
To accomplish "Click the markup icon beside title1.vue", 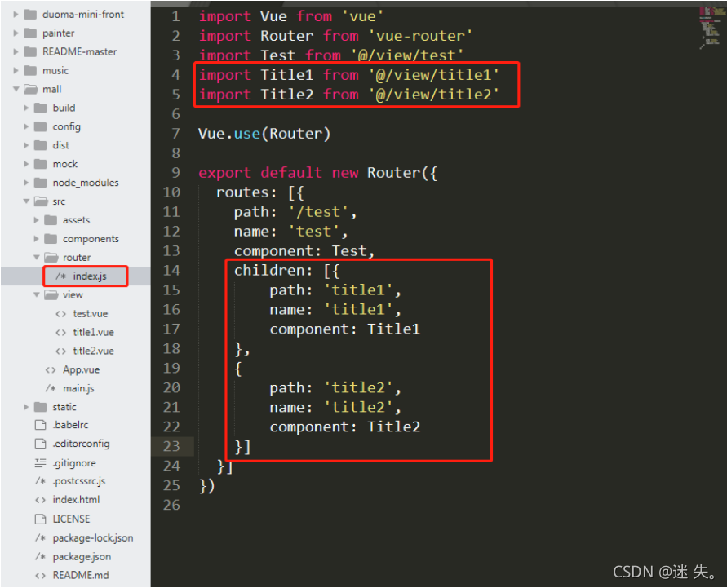I will 60,332.
